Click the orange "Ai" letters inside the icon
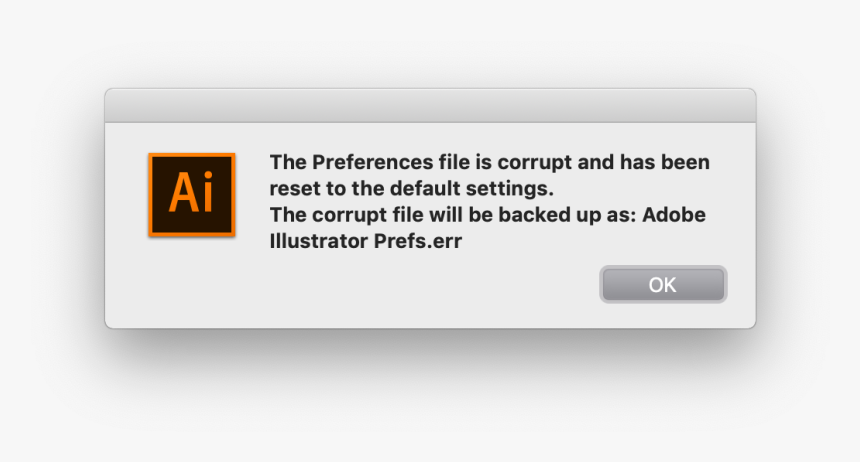 point(191,193)
